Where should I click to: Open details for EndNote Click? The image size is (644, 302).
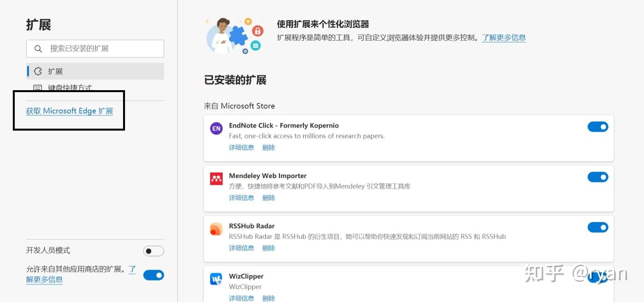click(x=241, y=148)
